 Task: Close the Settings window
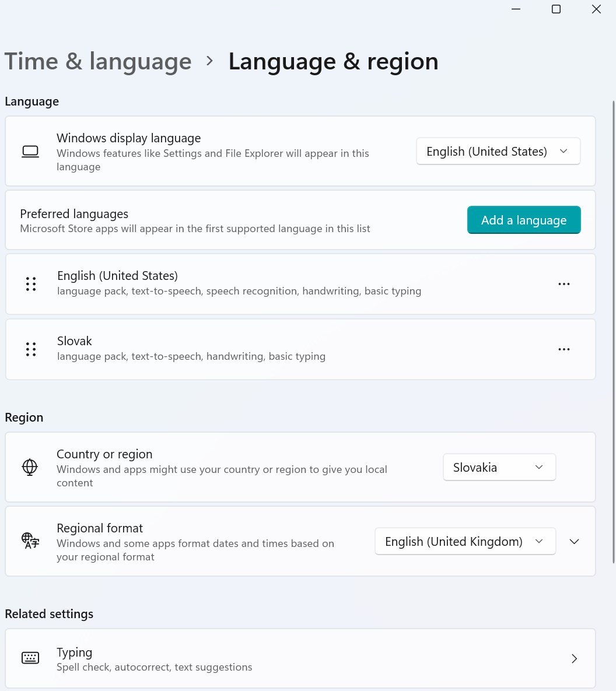pos(596,9)
